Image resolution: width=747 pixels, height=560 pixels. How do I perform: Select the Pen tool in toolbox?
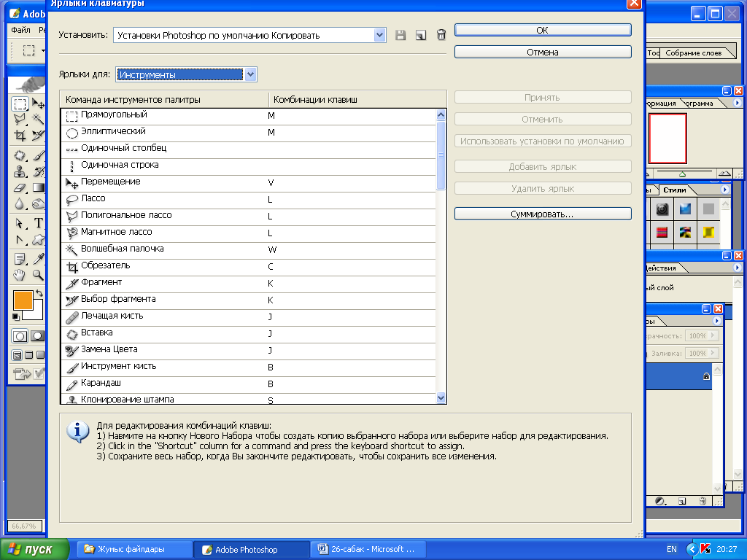click(x=20, y=239)
